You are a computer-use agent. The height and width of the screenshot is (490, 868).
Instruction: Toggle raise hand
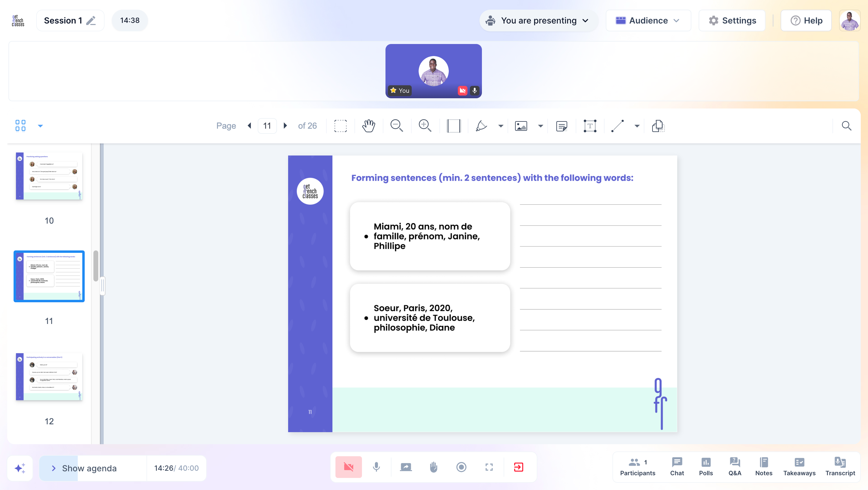[433, 467]
